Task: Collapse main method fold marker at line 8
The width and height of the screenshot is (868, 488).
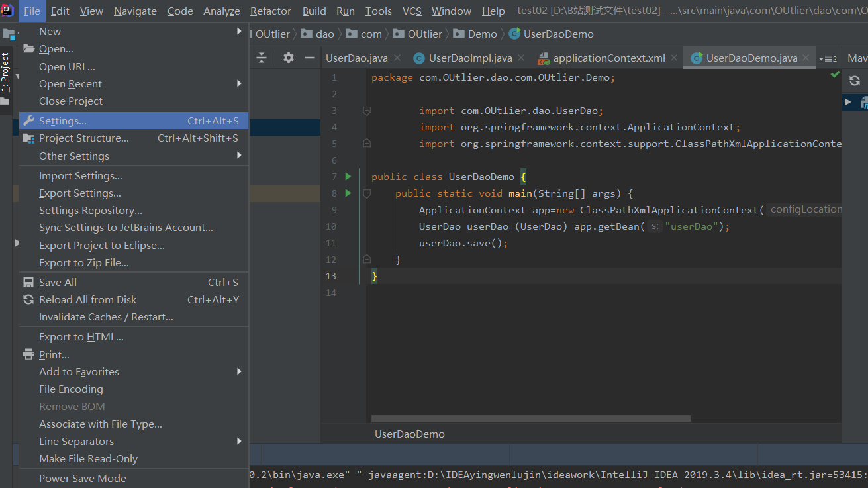Action: tap(367, 193)
